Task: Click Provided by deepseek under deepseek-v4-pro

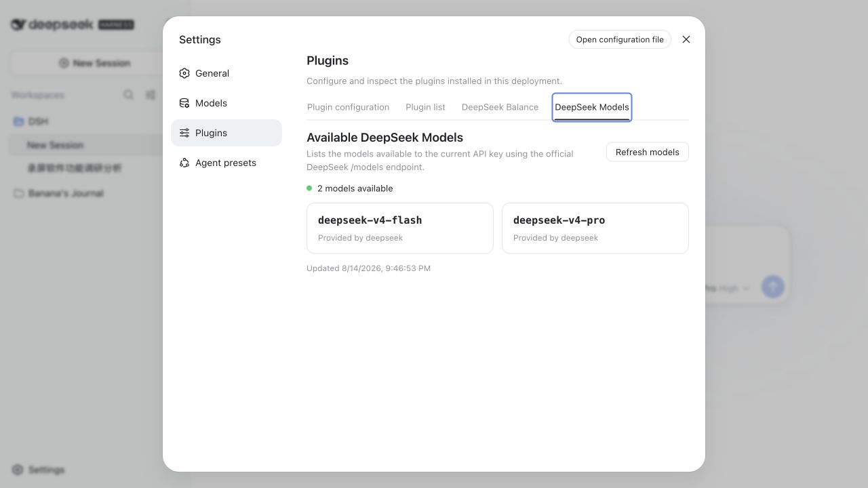Action: [555, 238]
